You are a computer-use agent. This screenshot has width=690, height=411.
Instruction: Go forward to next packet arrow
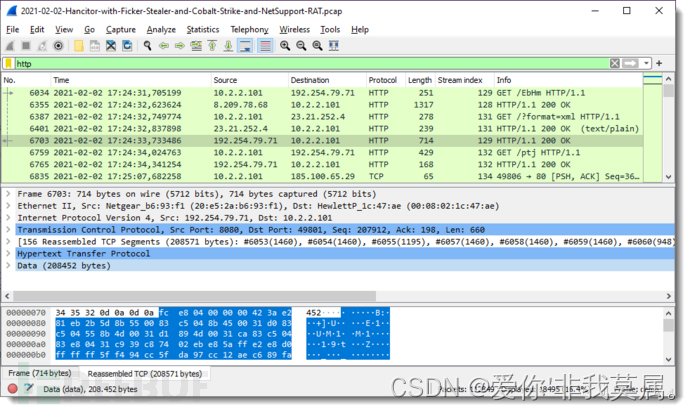pyautogui.click(x=180, y=46)
